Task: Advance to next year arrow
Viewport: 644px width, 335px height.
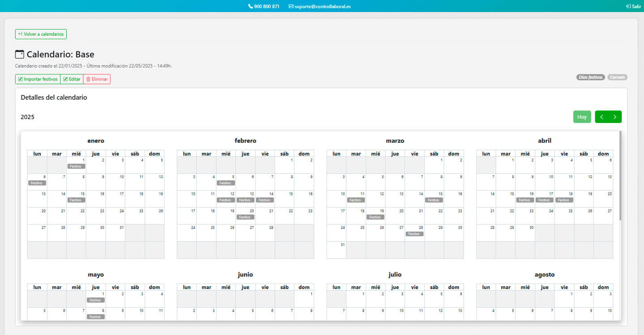Action: (x=615, y=117)
